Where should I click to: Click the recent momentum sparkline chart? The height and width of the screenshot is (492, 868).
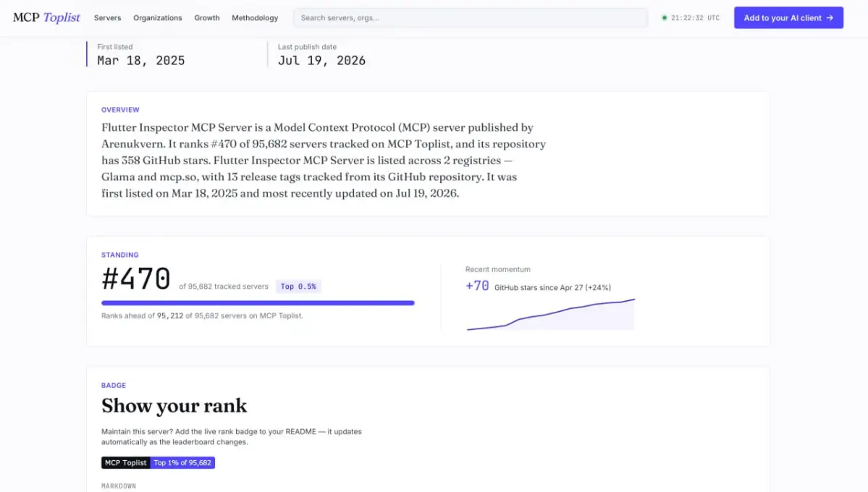(550, 314)
